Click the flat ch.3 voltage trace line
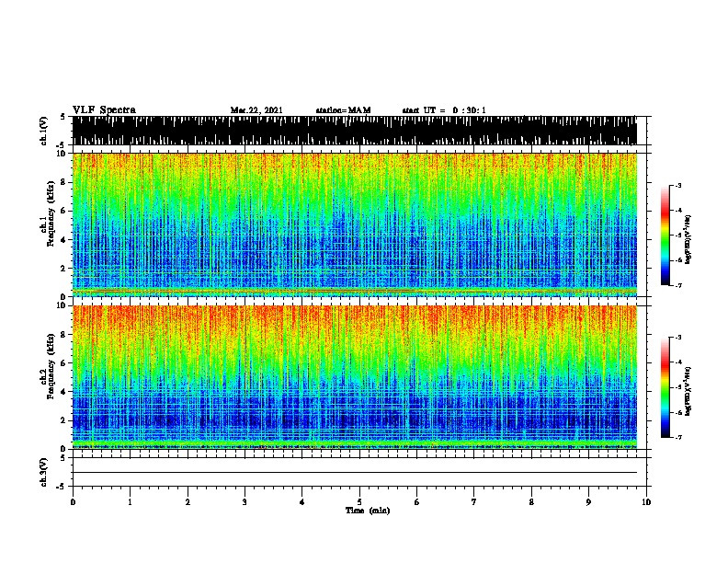 point(354,473)
